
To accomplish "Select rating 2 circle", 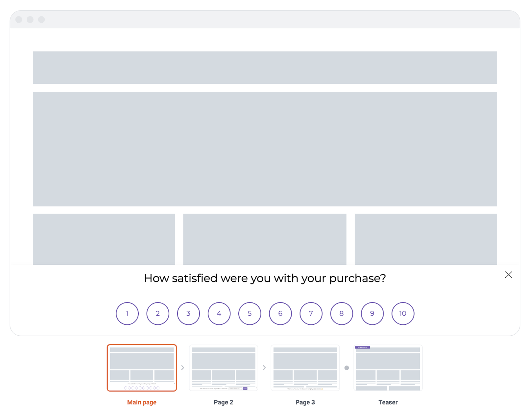I will coord(158,313).
